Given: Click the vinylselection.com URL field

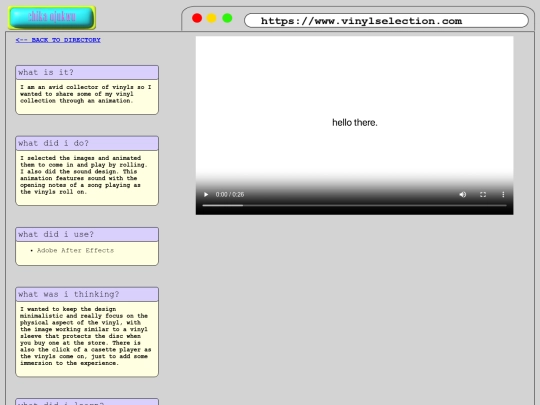Looking at the screenshot, I should 386,21.
